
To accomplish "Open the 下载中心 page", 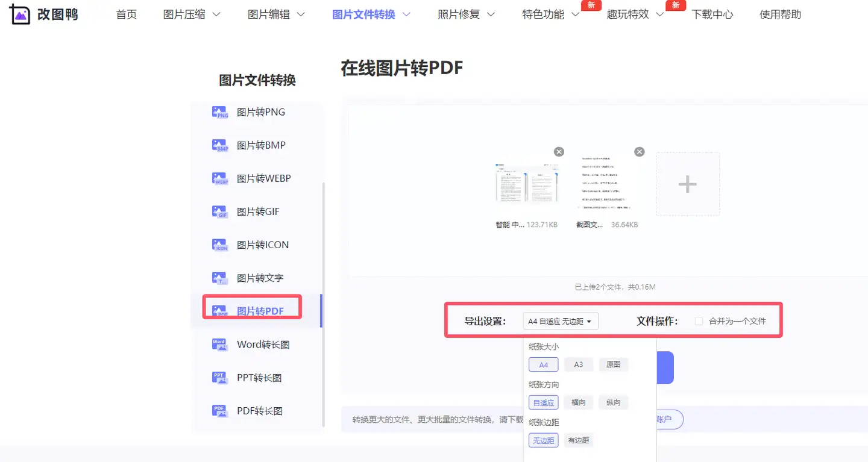I will 712,14.
